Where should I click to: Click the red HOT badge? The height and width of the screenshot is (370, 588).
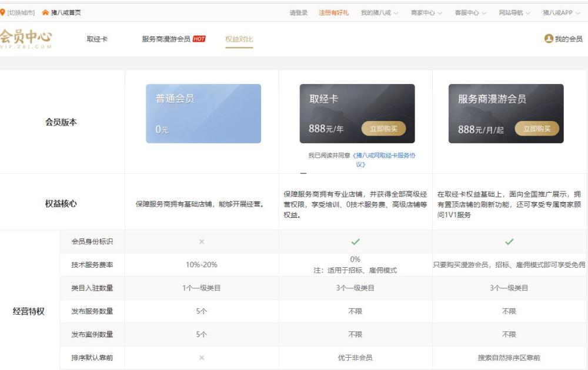[199, 39]
